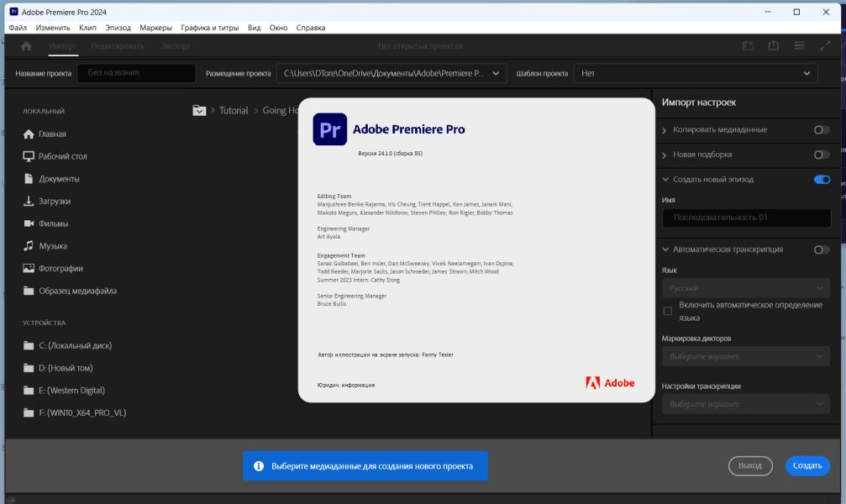
Task: Open the Изменить menu
Action: (x=53, y=28)
